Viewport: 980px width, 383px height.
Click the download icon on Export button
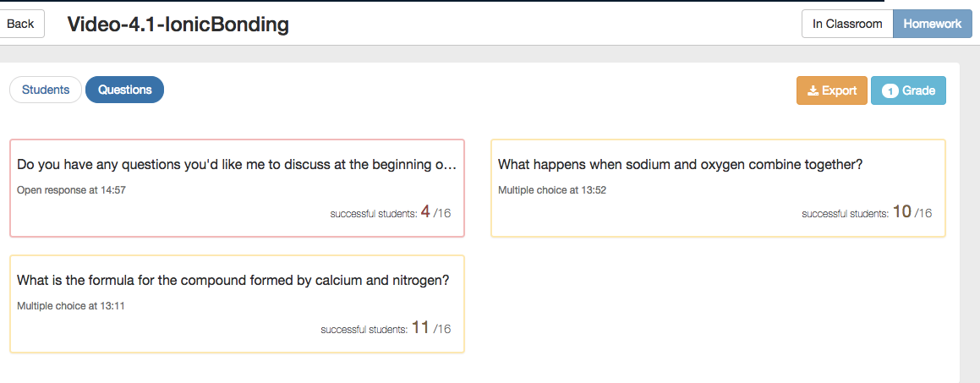coord(813,91)
